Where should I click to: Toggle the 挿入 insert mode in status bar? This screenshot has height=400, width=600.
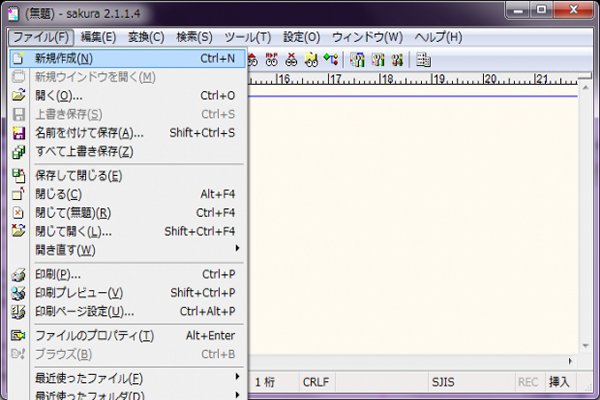pyautogui.click(x=559, y=382)
